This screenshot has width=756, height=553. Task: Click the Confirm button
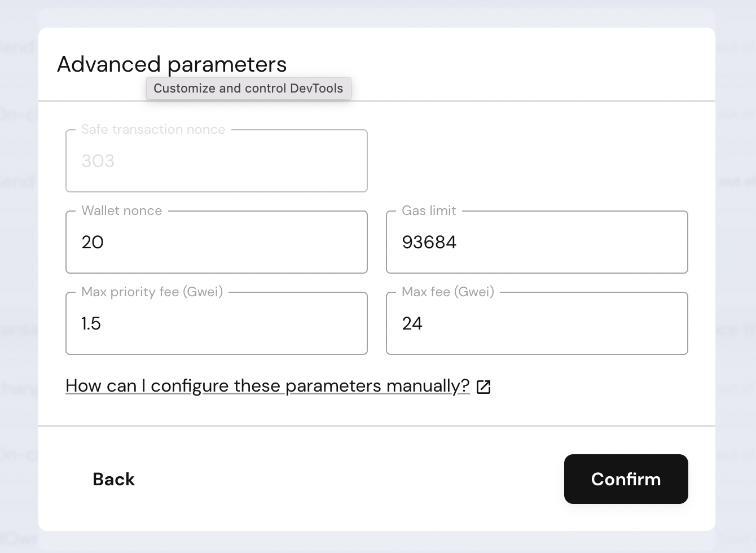[x=626, y=479]
